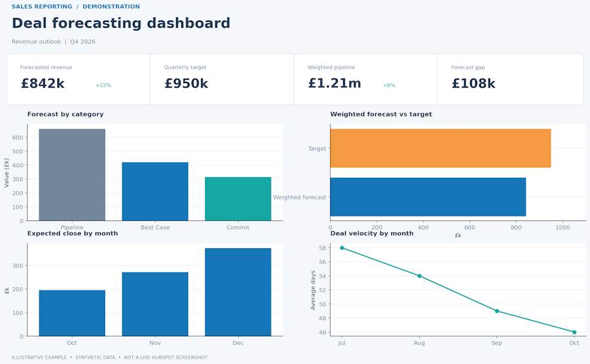This screenshot has height=364, width=590.
Task: Click the DEMONSTRATION breadcrumb
Action: (x=111, y=6)
